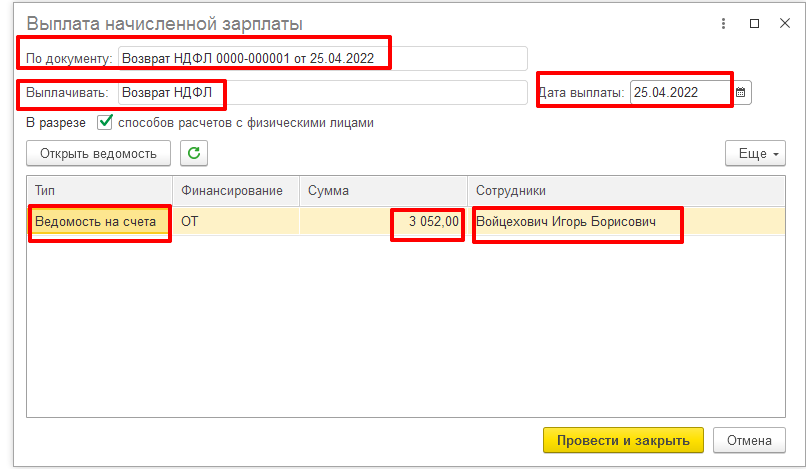This screenshot has height=469, width=806.
Task: Maximize the salary payment dialog window
Action: click(x=754, y=23)
